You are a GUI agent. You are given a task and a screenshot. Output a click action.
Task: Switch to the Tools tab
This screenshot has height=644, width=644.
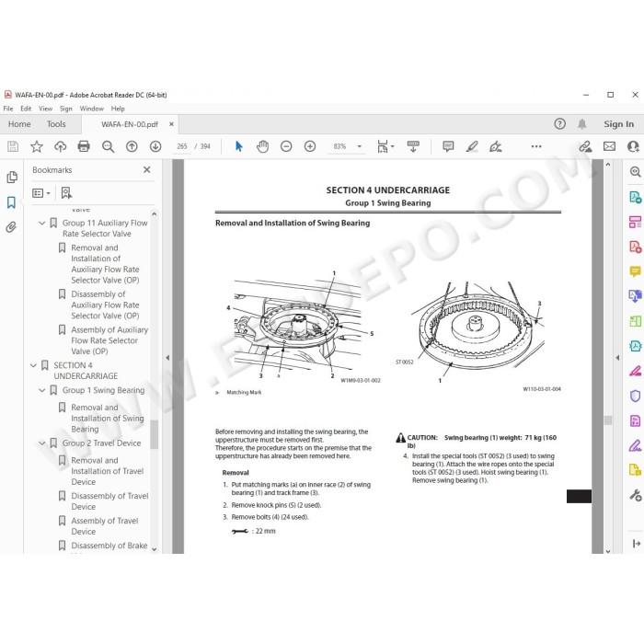tap(56, 124)
